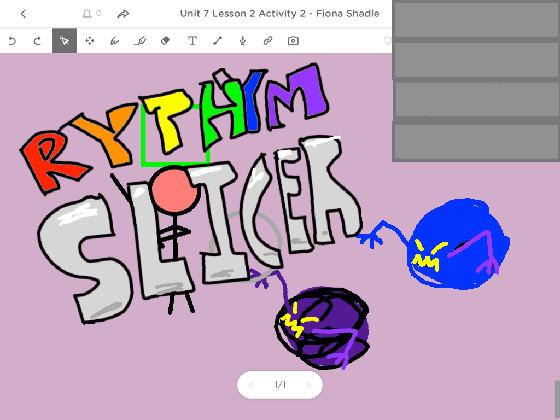Screen dimensions: 560x420
Task: Redo the last undone action
Action: 37,41
